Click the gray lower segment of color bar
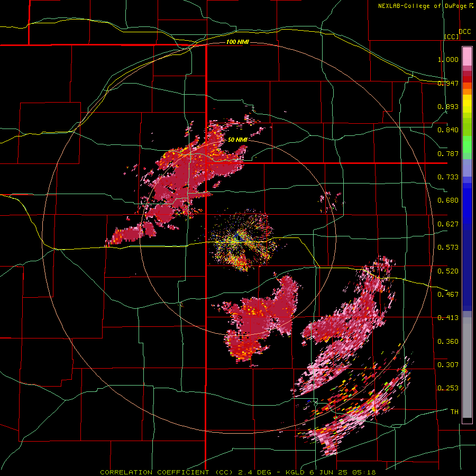The image size is (476, 476). [467, 368]
